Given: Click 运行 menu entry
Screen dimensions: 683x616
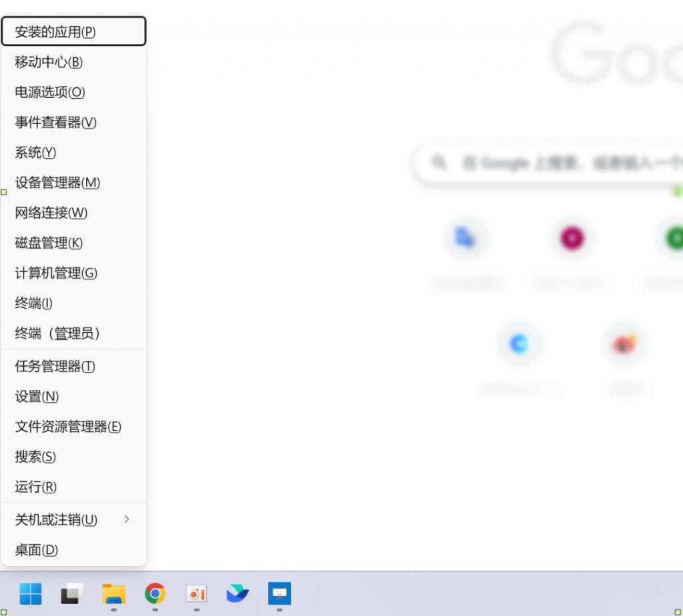Looking at the screenshot, I should (36, 487).
